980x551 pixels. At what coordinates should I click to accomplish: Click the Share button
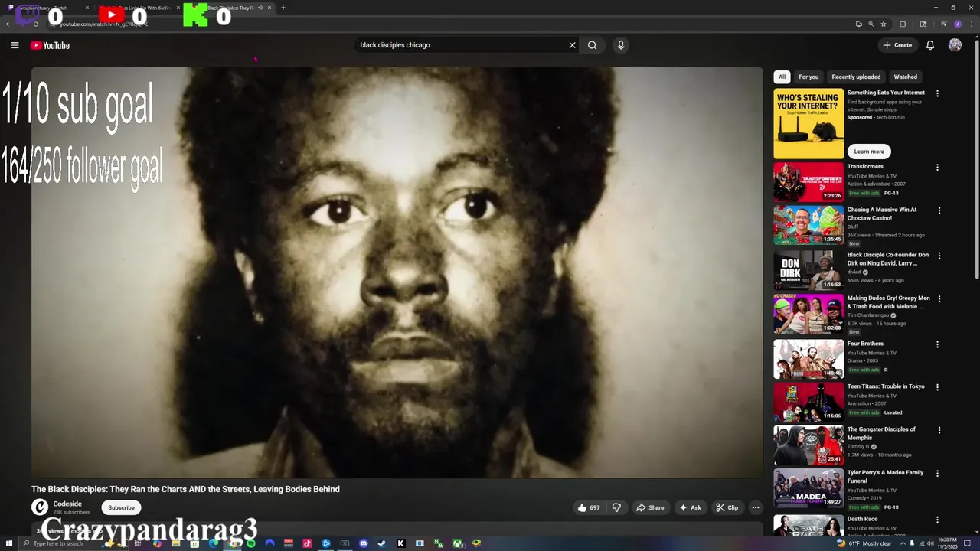coord(650,507)
